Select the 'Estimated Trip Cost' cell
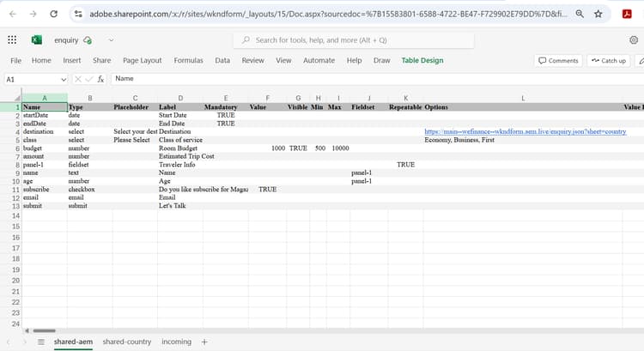Screen dimensions: 644x351 coord(180,156)
